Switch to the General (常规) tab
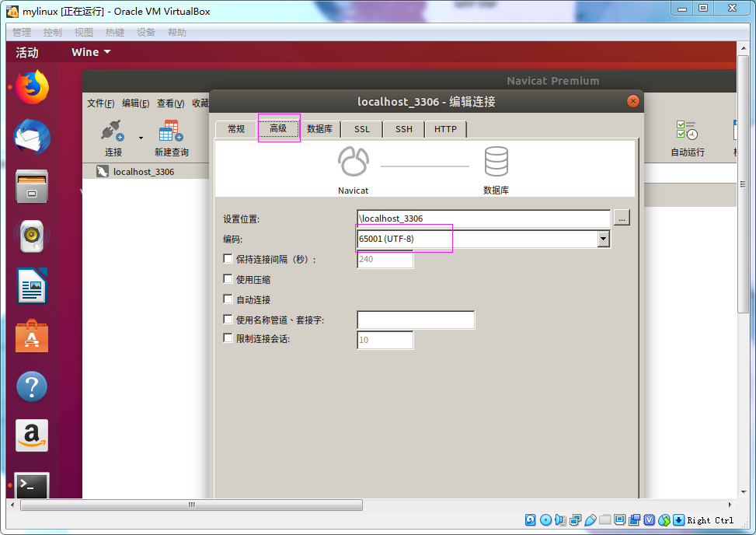This screenshot has height=535, width=756. point(236,129)
